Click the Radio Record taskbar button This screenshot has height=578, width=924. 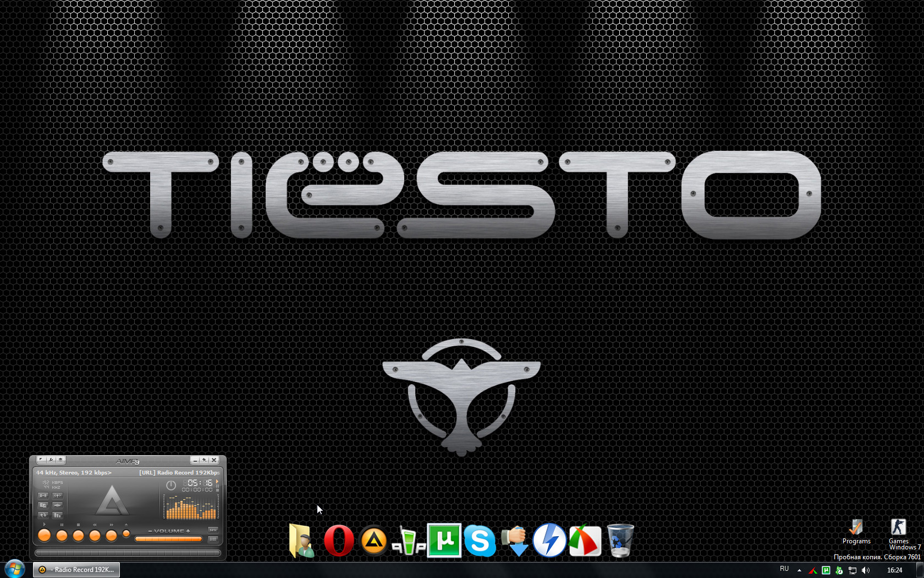tap(76, 570)
